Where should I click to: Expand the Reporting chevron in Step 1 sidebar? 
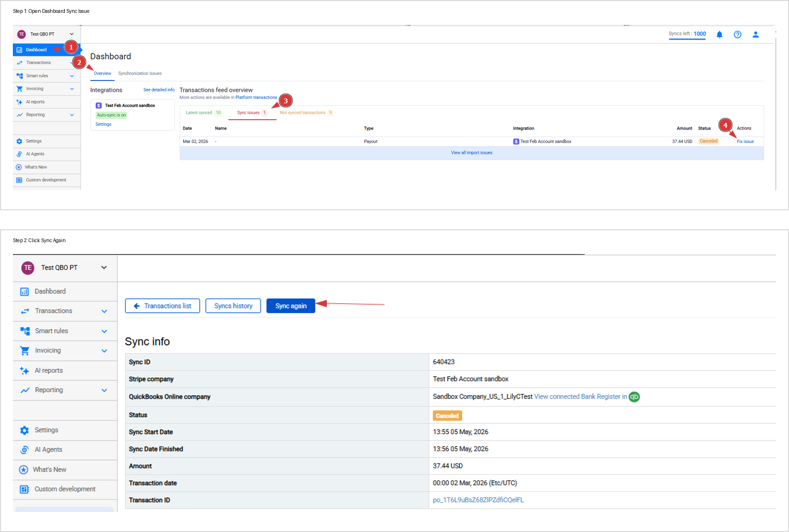pyautogui.click(x=72, y=115)
